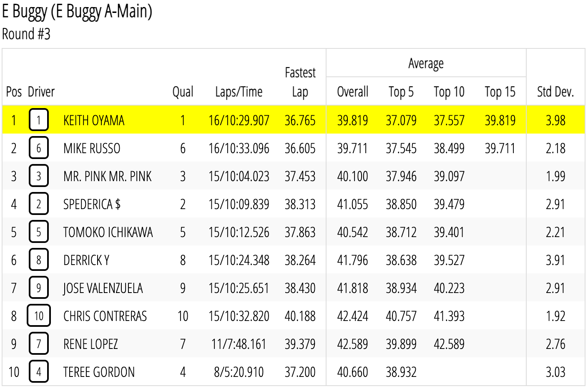Click RENE LOPEZ driver name
Image resolution: width=588 pixels, height=389 pixels.
coord(90,344)
